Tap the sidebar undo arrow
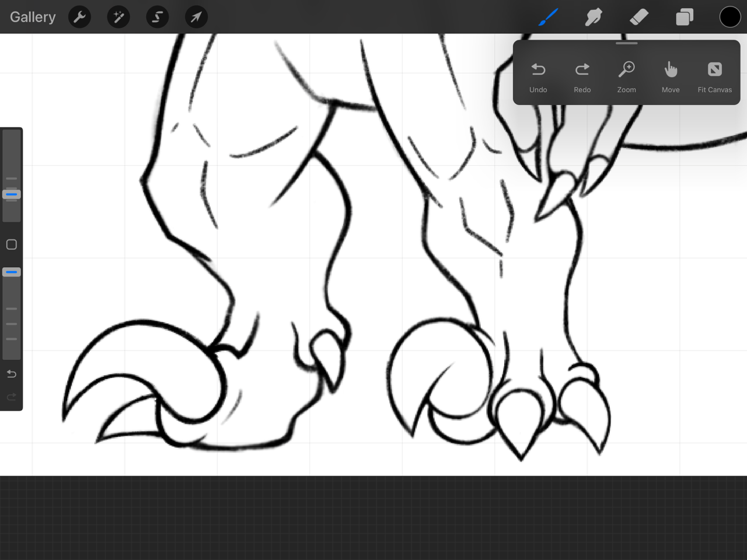Image resolution: width=747 pixels, height=560 pixels. click(12, 374)
